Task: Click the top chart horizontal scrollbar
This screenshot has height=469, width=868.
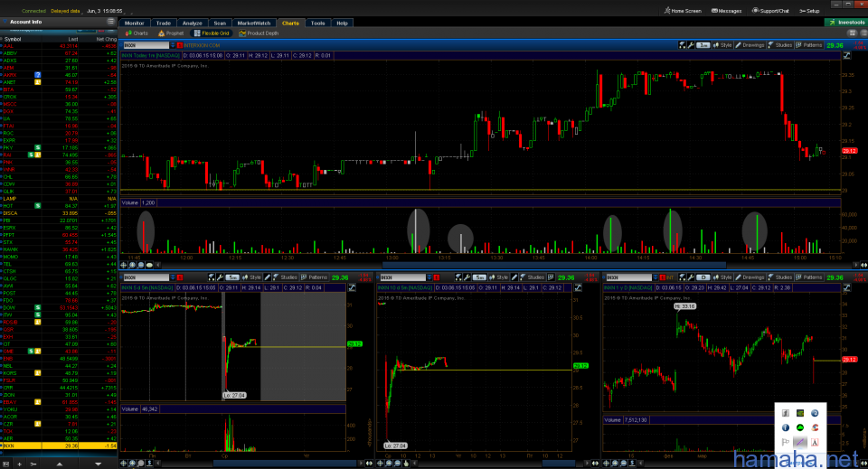Action: click(x=554, y=265)
